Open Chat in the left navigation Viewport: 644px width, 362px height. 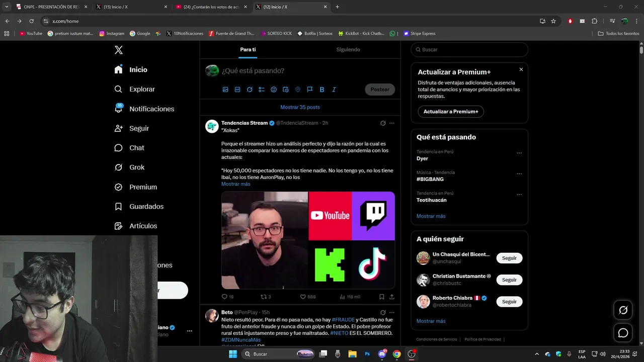coord(129,148)
